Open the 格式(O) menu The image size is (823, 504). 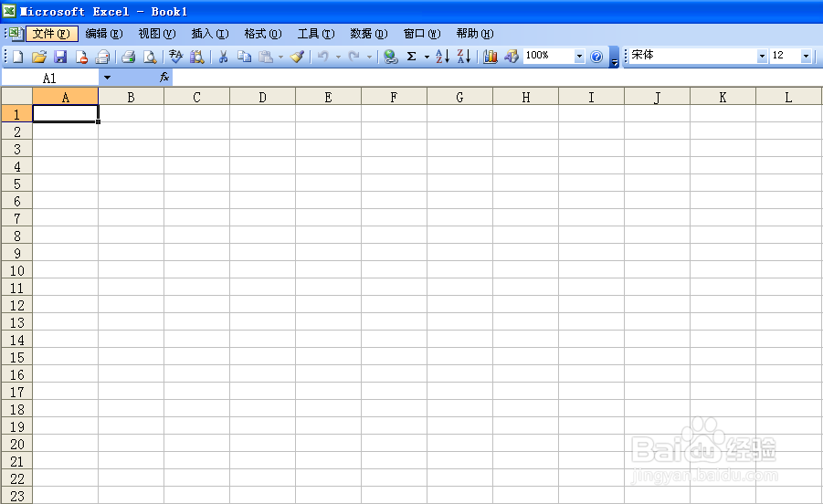point(263,34)
